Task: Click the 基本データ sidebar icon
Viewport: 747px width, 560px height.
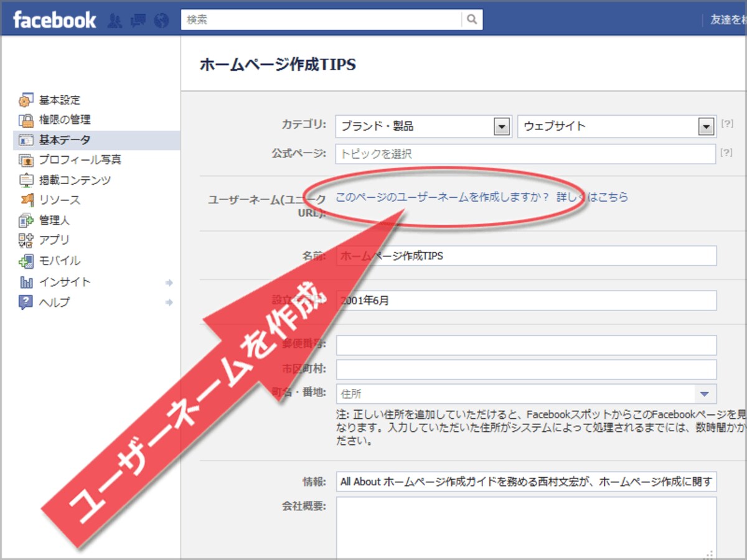Action: [26, 140]
